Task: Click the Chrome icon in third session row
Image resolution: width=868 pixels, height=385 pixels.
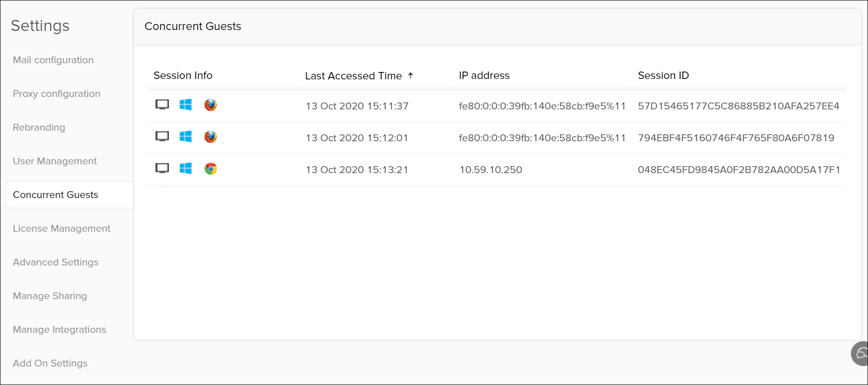Action: tap(210, 168)
